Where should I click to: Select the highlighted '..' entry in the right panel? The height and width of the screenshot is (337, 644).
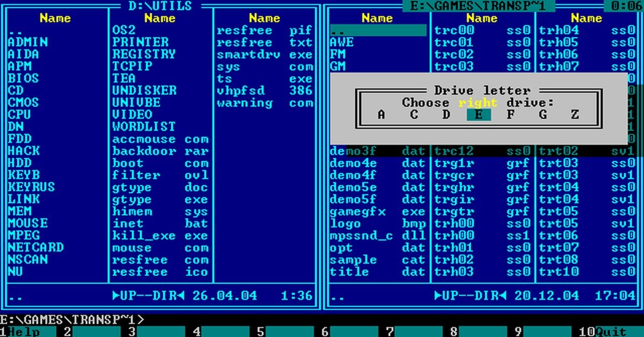point(378,30)
